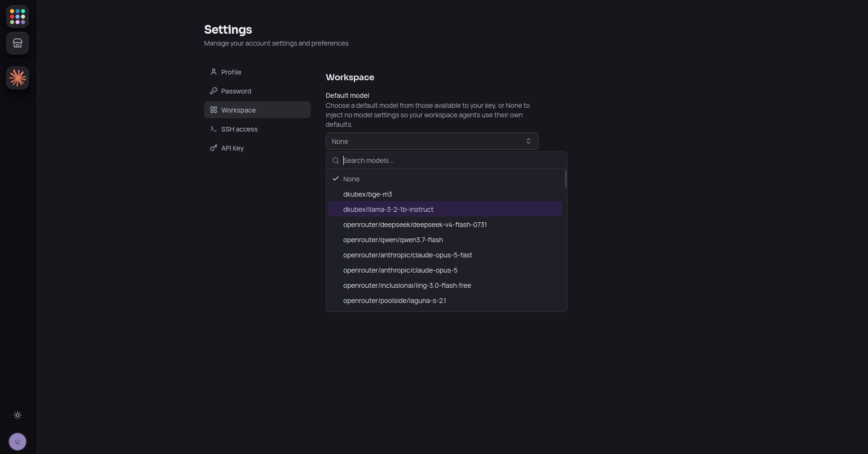Open the storefront marketplace icon
The height and width of the screenshot is (454, 868).
(18, 43)
